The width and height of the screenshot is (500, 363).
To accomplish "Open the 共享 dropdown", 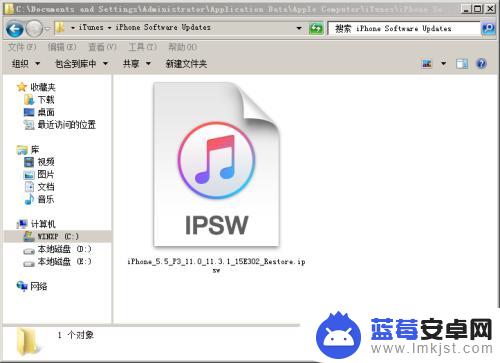I will [137, 63].
